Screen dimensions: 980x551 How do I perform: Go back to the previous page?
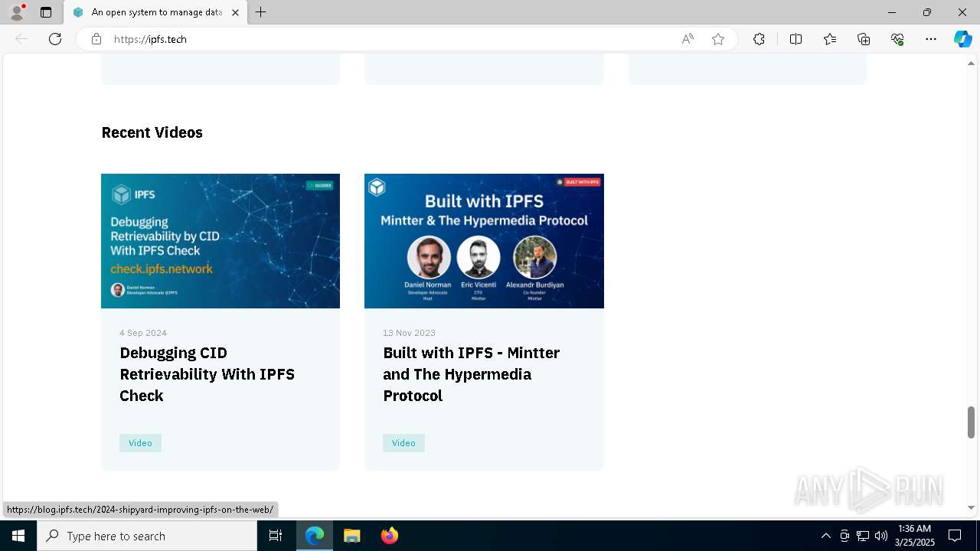pos(21,39)
